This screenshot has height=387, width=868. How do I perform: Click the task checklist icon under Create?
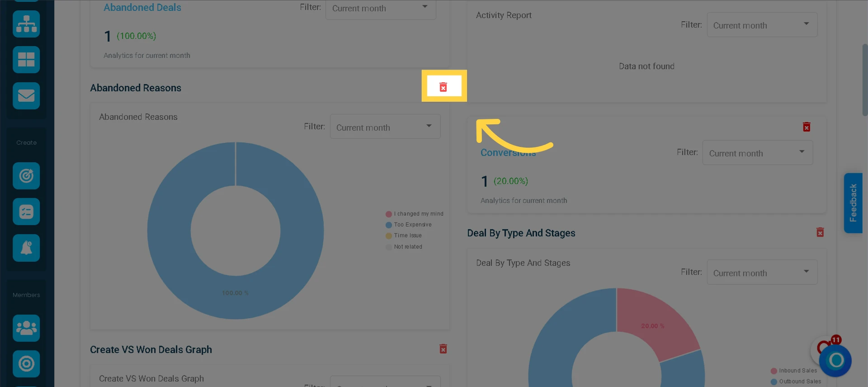pyautogui.click(x=26, y=212)
